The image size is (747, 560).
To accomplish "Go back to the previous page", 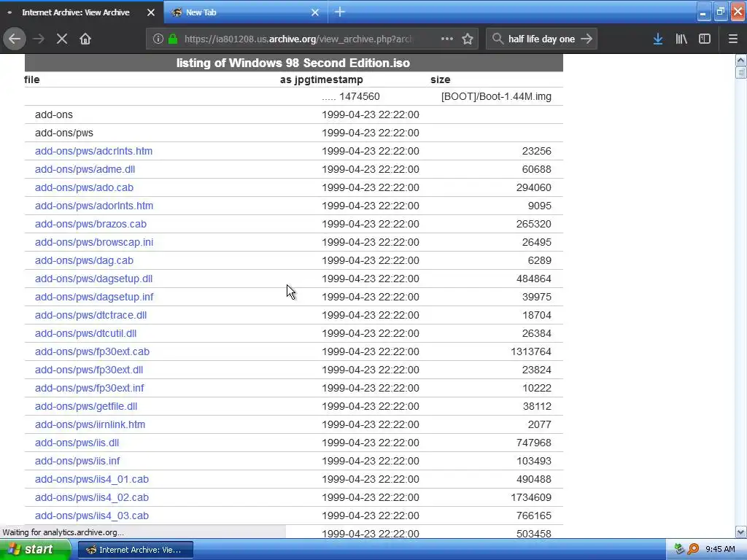I will coord(15,39).
